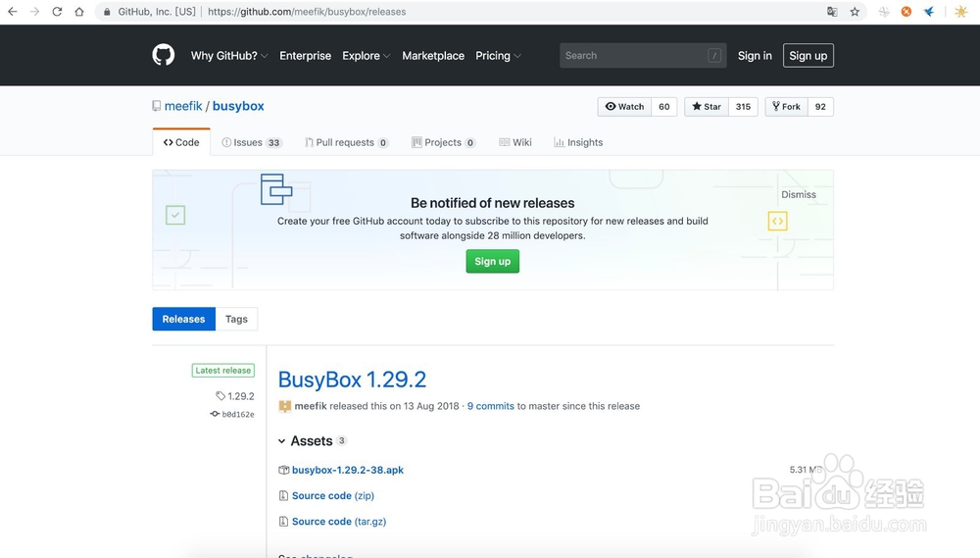This screenshot has width=980, height=558.
Task: Click repository book icon beside meefik
Action: pyautogui.click(x=156, y=106)
